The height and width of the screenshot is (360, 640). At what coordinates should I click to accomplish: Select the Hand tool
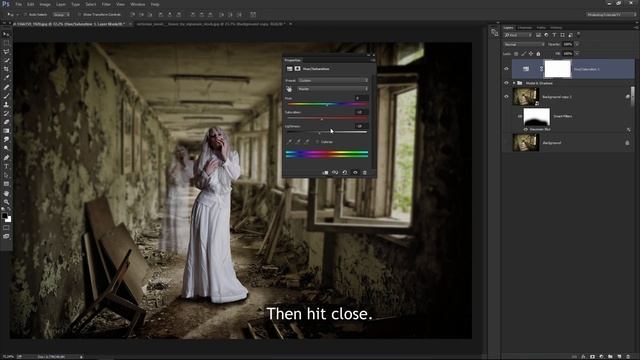point(6,193)
